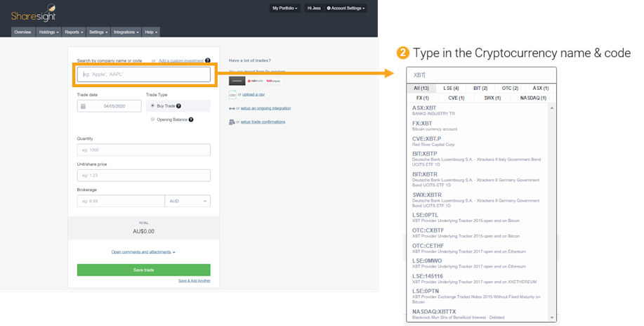644x326 pixels.
Task: Choose BIT:XBTR search result
Action: point(478,180)
